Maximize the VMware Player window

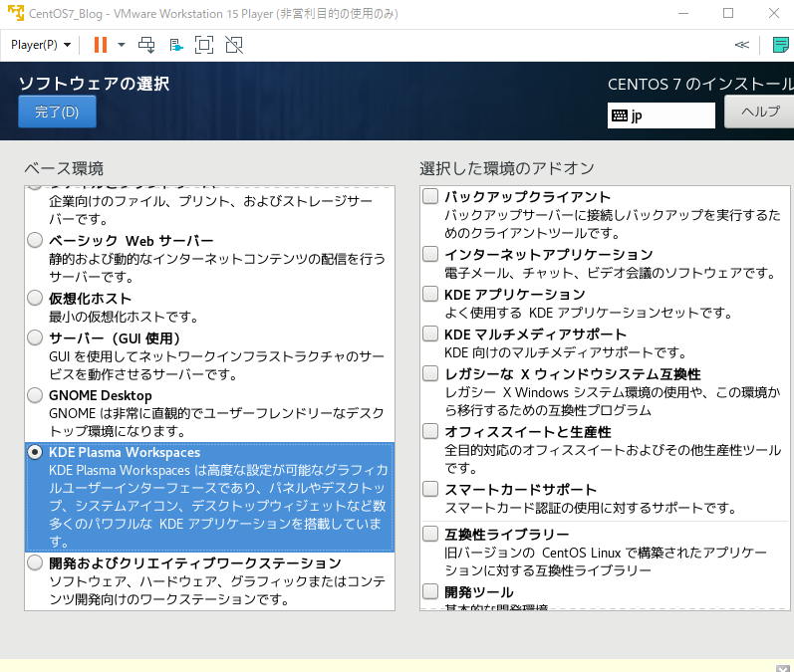(x=728, y=13)
